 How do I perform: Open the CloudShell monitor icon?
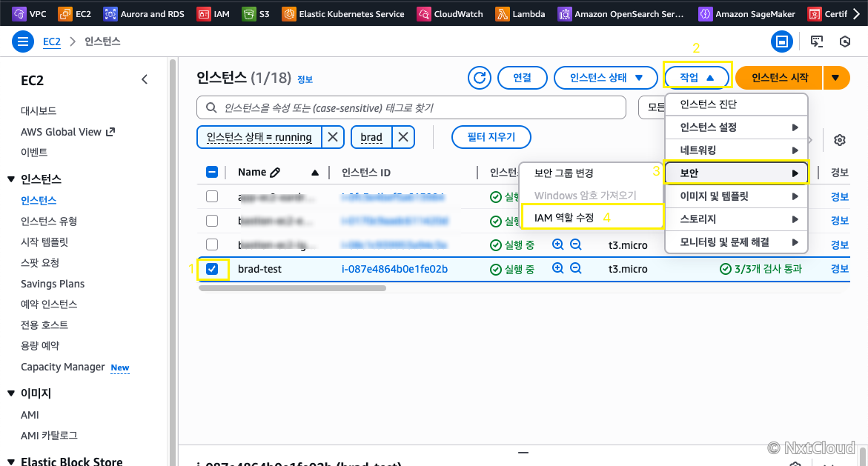(x=817, y=41)
